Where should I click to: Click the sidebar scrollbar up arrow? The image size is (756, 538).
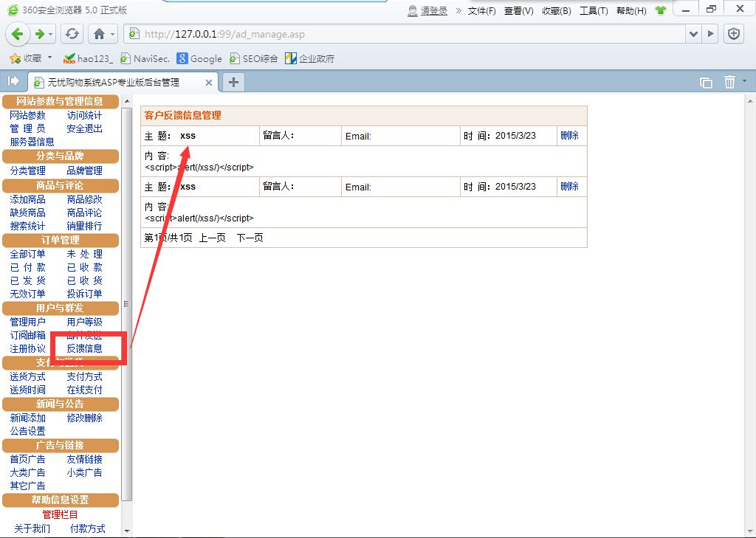tap(127, 101)
